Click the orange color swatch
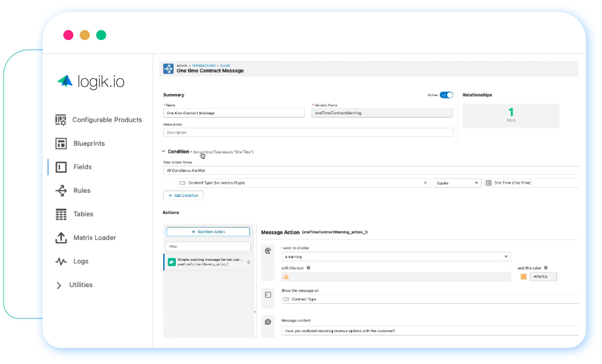 [523, 277]
